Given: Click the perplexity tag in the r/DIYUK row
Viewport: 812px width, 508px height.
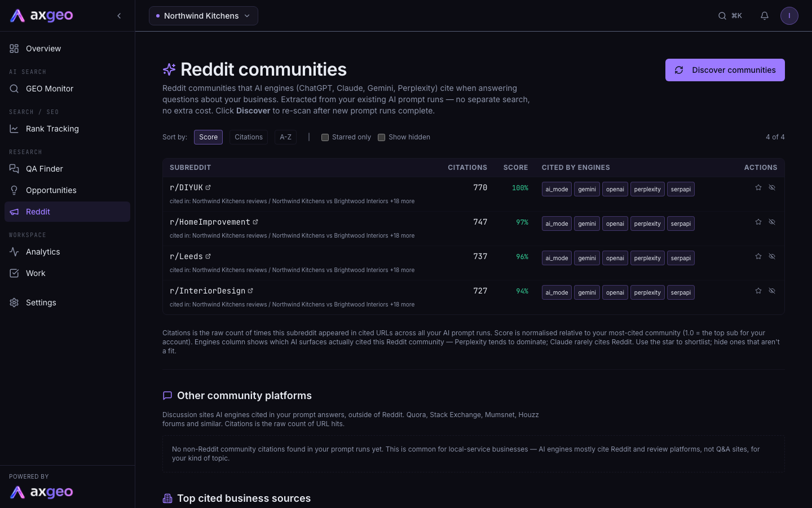Looking at the screenshot, I should pos(647,189).
